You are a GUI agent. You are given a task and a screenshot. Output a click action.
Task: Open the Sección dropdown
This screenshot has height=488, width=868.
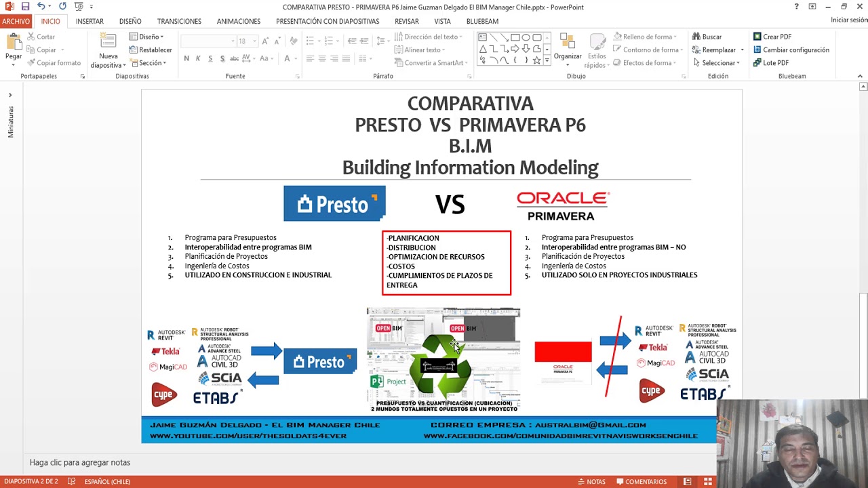149,62
